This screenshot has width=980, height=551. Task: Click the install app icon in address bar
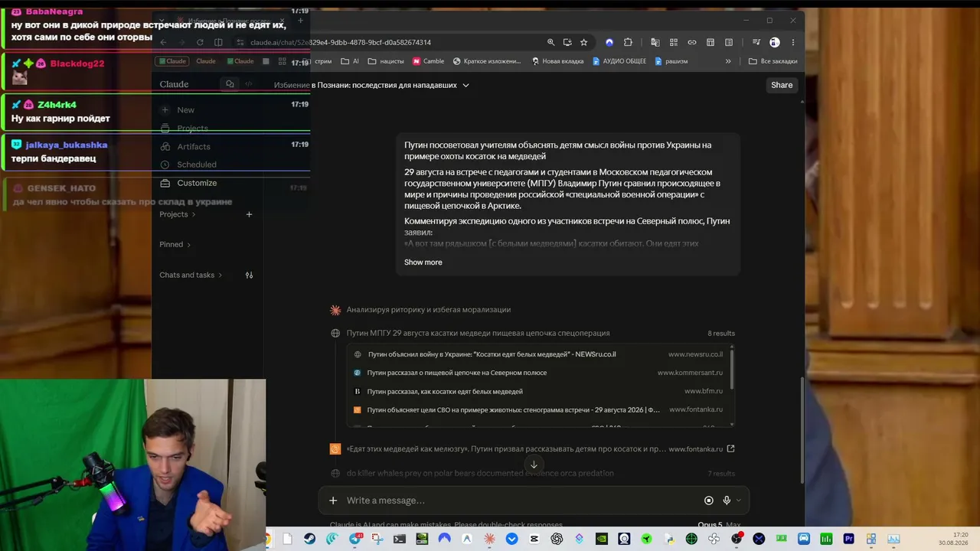[567, 42]
